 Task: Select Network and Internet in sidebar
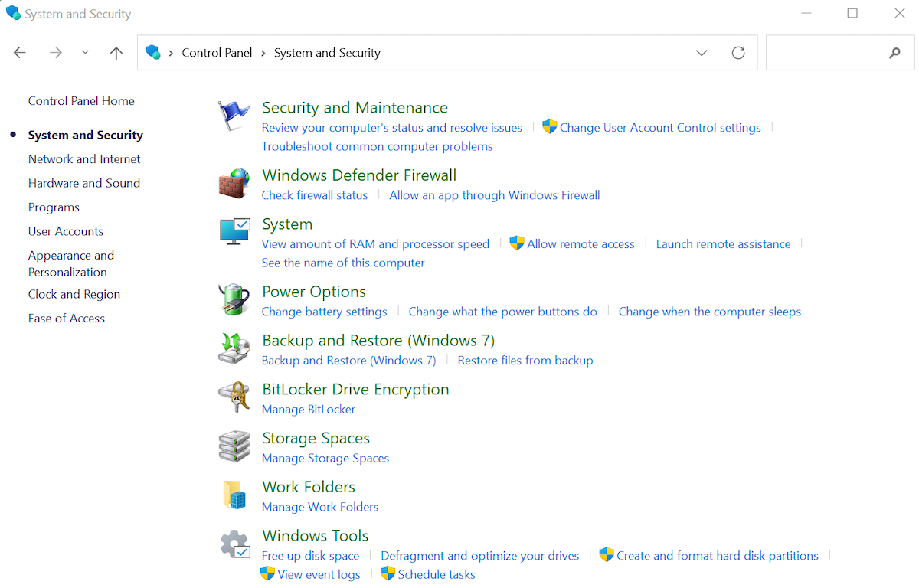83,158
